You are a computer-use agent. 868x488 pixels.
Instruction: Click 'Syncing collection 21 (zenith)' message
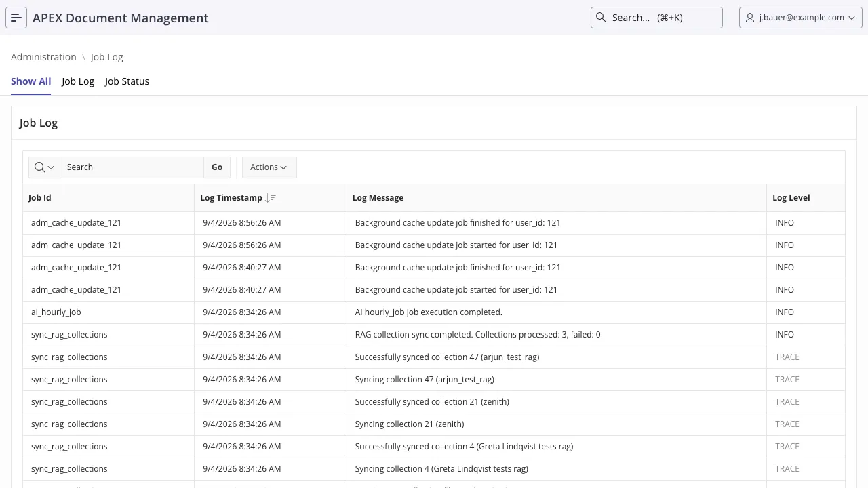(x=410, y=424)
